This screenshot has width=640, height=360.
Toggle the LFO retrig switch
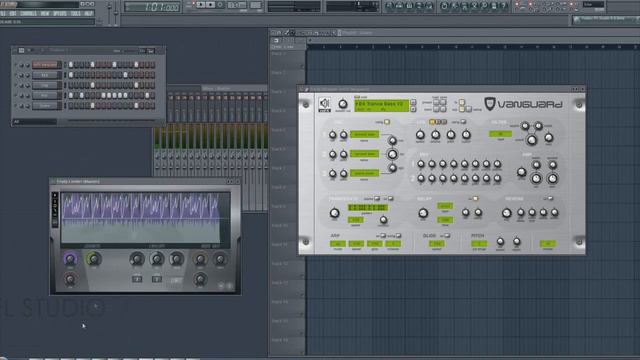(x=463, y=122)
